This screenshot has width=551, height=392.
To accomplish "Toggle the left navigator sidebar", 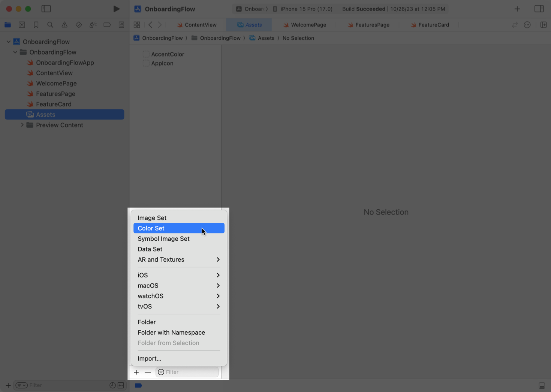I will 46,9.
